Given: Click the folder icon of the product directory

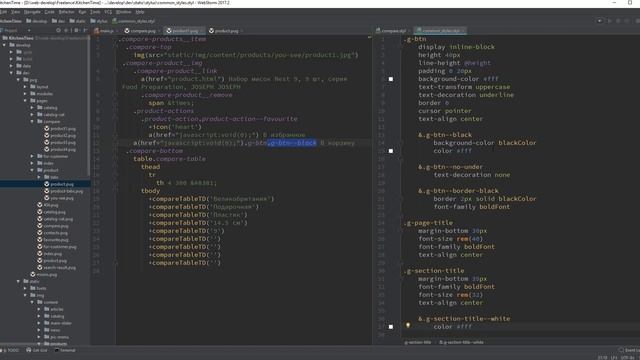Looking at the screenshot, I should 40,170.
